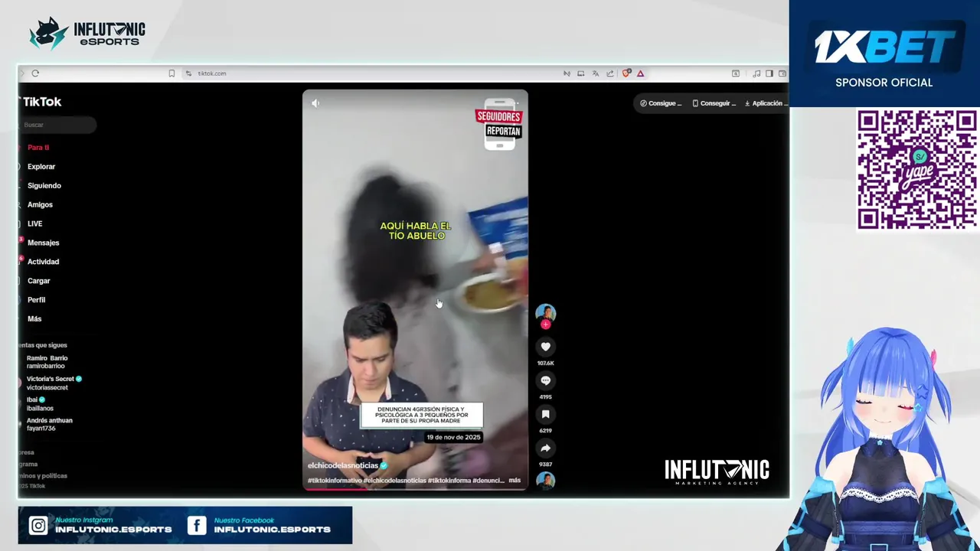Open followed account Andrés anthuan
Image resolution: width=980 pixels, height=551 pixels.
50,424
